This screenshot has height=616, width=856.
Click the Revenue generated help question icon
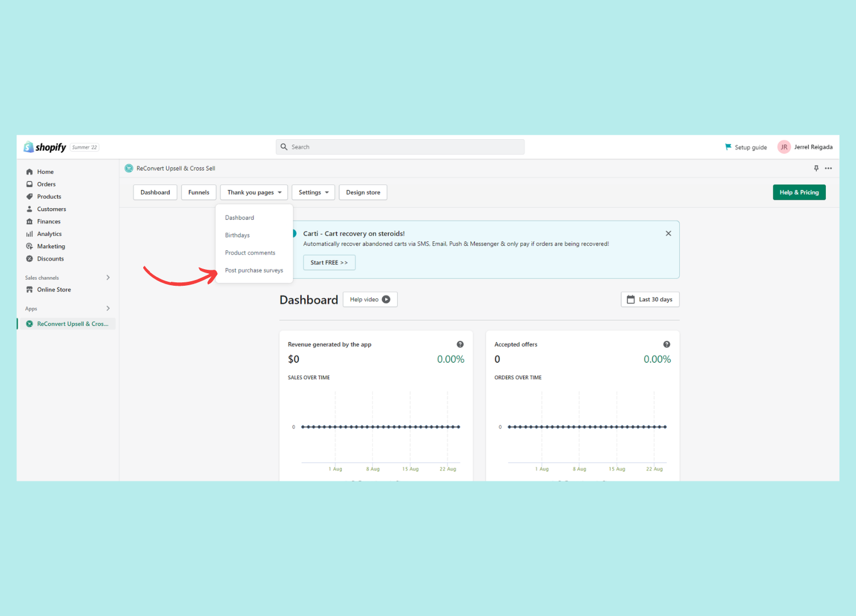click(x=460, y=345)
